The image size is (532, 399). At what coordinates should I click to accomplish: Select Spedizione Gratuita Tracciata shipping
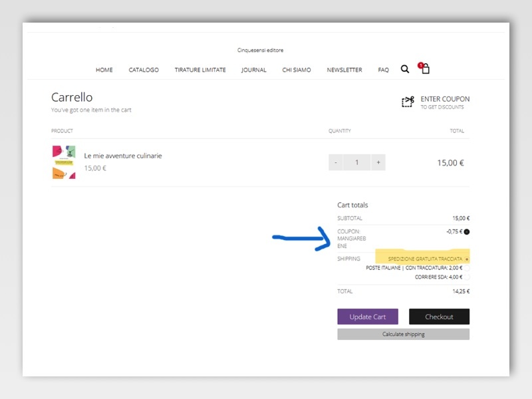tap(467, 259)
